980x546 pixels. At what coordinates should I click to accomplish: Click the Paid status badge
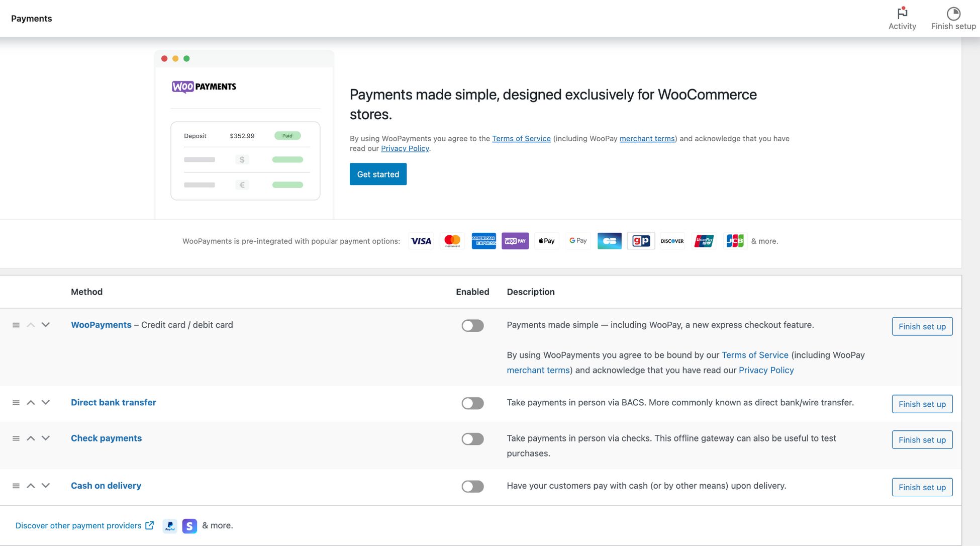(x=287, y=136)
